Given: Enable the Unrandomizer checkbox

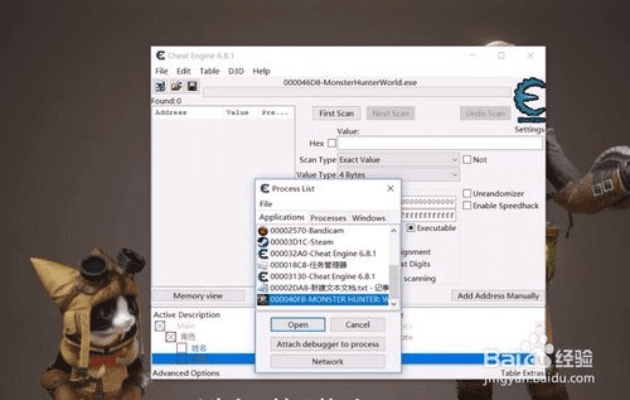Looking at the screenshot, I should [467, 194].
